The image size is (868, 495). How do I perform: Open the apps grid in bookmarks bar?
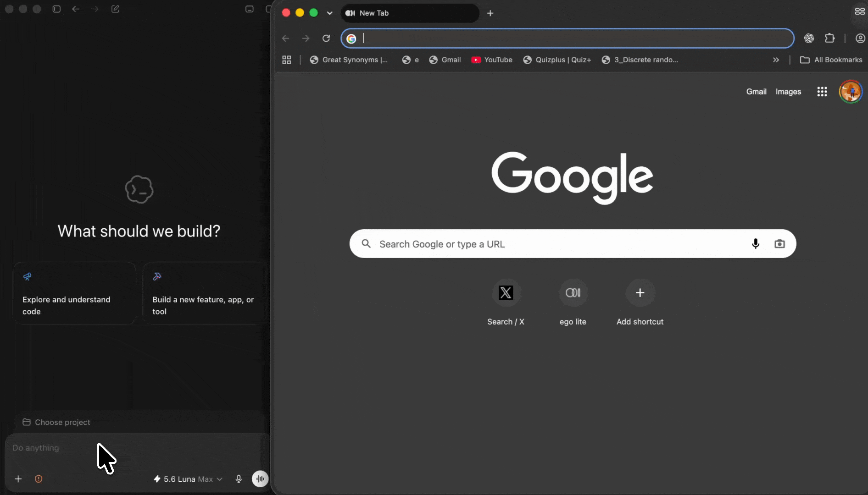(x=287, y=60)
